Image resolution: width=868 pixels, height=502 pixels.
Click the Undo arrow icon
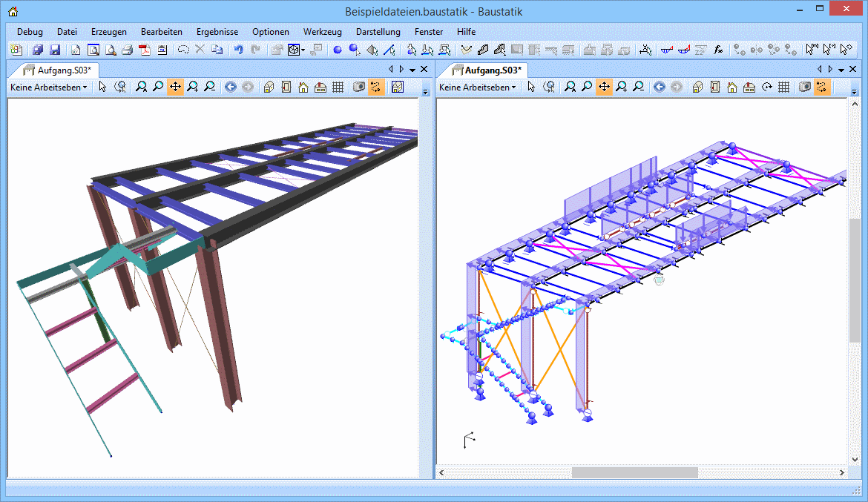click(x=238, y=50)
